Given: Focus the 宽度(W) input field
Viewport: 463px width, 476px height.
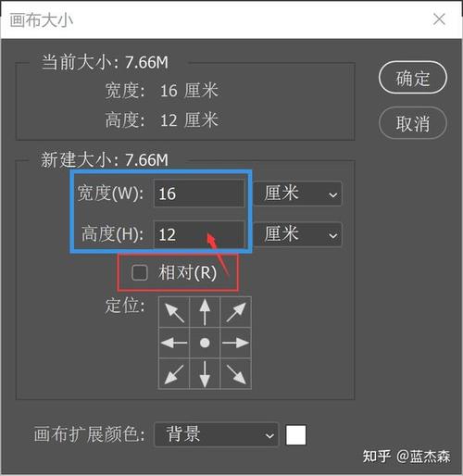Looking at the screenshot, I should [199, 194].
